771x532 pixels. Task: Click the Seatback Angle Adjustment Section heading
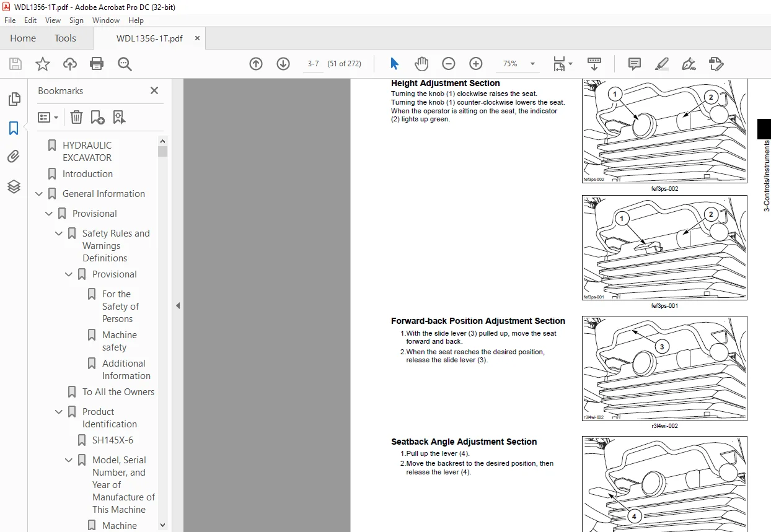pyautogui.click(x=464, y=442)
